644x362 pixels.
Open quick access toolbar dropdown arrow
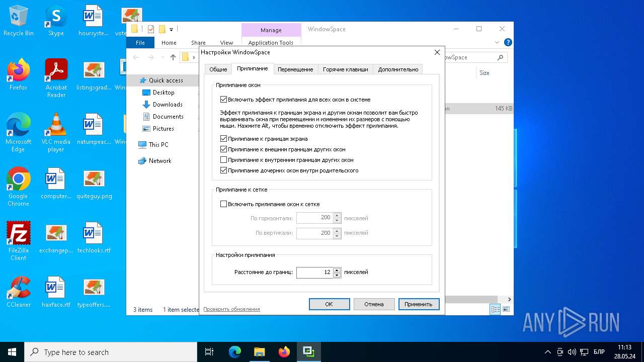point(171,29)
